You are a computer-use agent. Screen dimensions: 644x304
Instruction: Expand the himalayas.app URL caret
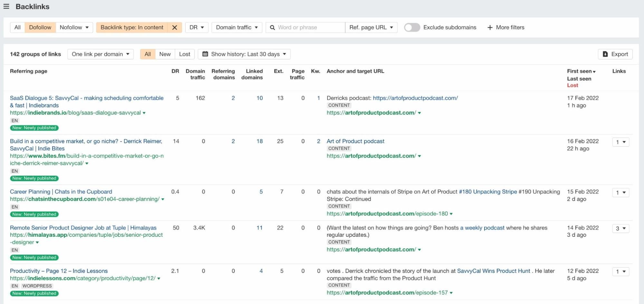pos(37,243)
